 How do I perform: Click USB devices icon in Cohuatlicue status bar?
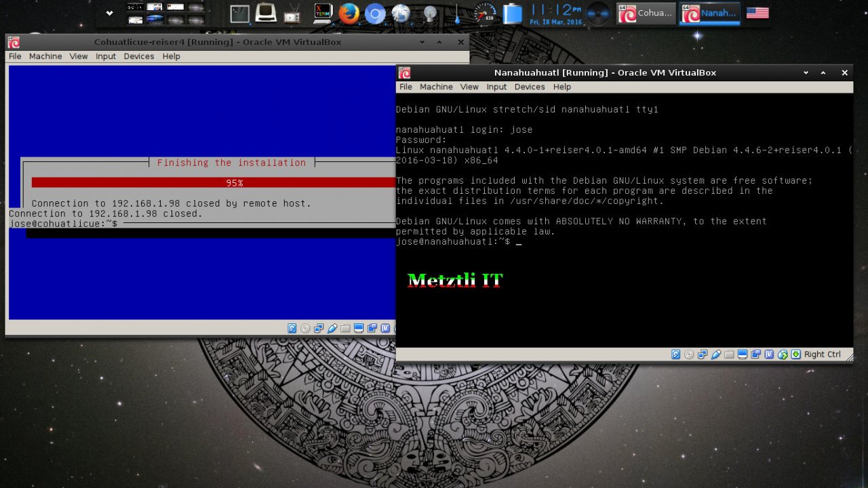click(332, 328)
